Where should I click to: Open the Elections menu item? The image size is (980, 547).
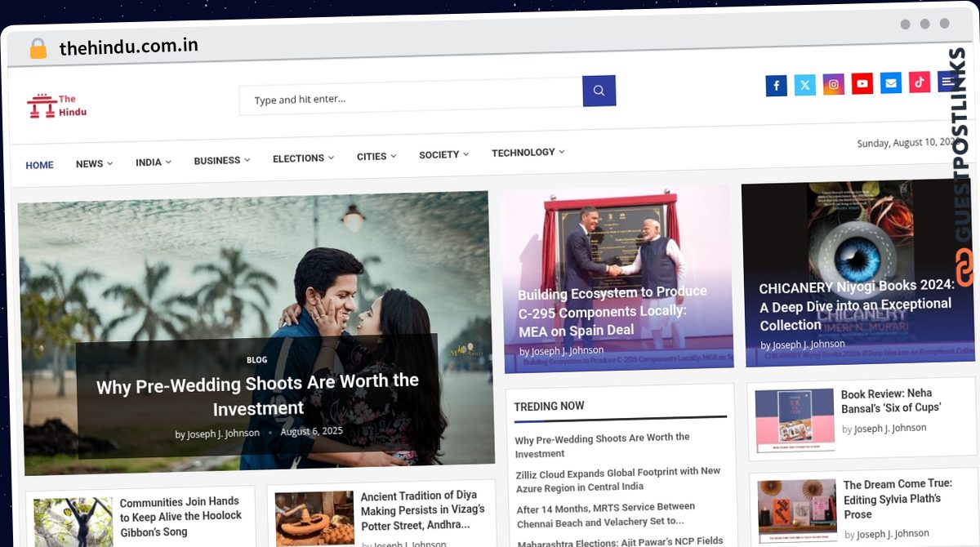tap(303, 158)
